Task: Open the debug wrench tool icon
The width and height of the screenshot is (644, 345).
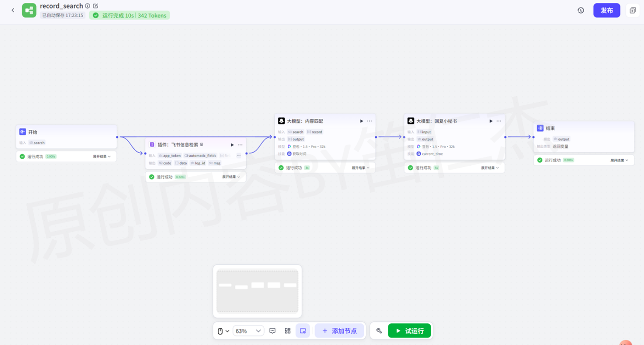Action: [x=379, y=331]
